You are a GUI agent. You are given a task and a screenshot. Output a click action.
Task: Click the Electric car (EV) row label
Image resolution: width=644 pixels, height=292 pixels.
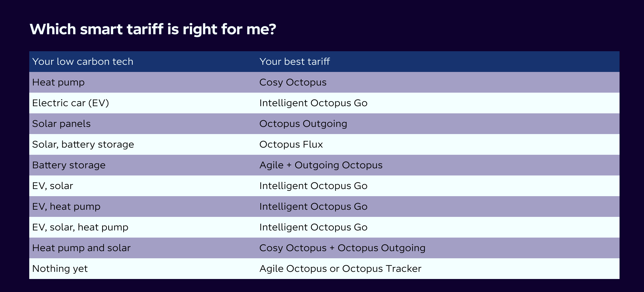(x=71, y=103)
